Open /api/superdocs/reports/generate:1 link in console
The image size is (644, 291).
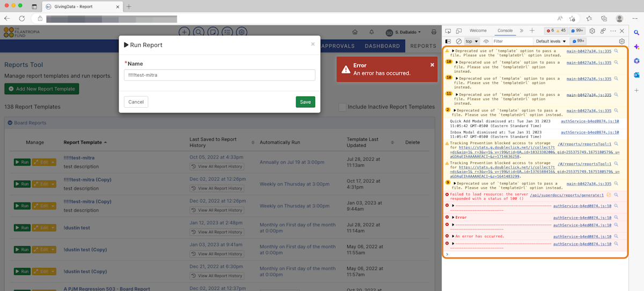[567, 195]
